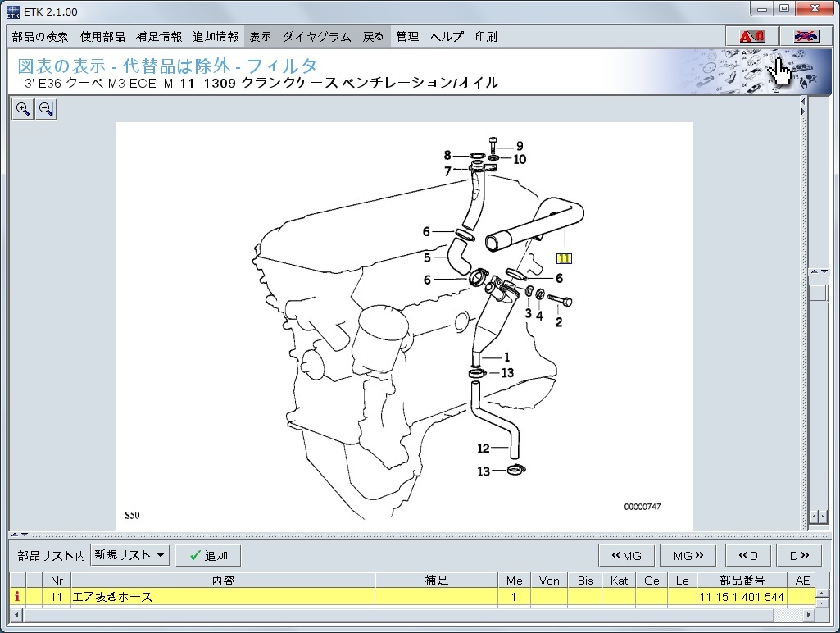Open the 部品の検索 menu
The width and height of the screenshot is (840, 633).
pyautogui.click(x=40, y=36)
